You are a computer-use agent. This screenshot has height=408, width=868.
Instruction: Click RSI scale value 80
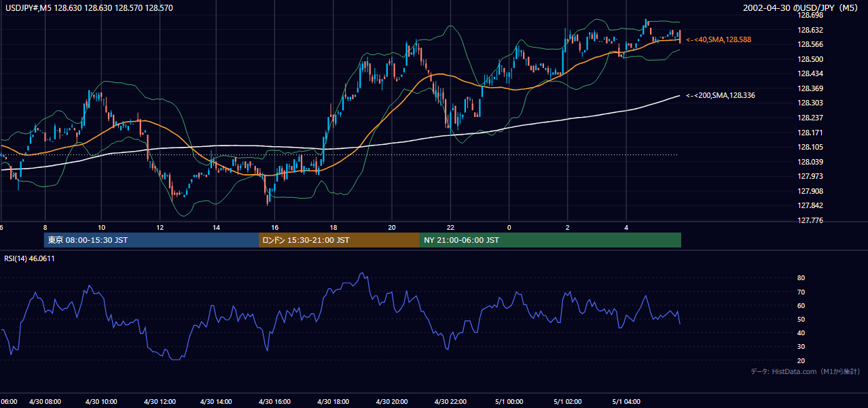click(801, 278)
